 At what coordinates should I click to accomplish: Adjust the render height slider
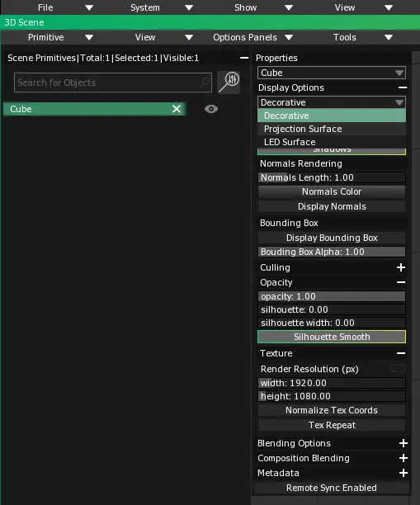click(x=332, y=396)
